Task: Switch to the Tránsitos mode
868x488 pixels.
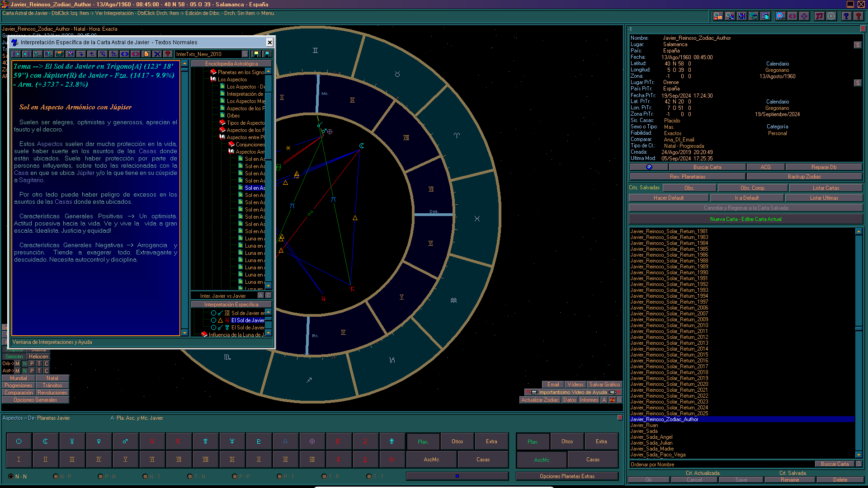Action: (x=52, y=385)
